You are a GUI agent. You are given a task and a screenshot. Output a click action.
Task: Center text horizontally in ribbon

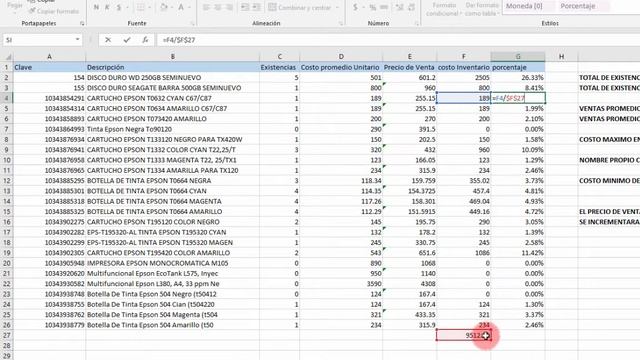218,7
